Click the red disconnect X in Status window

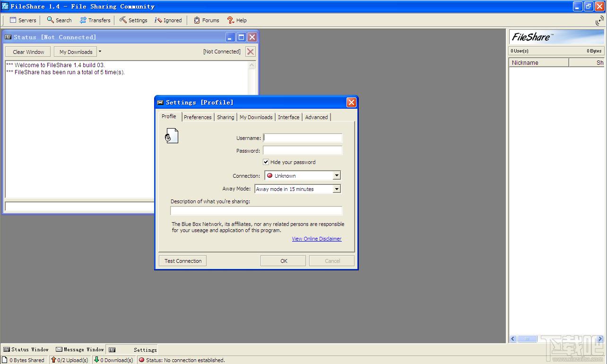pos(251,52)
